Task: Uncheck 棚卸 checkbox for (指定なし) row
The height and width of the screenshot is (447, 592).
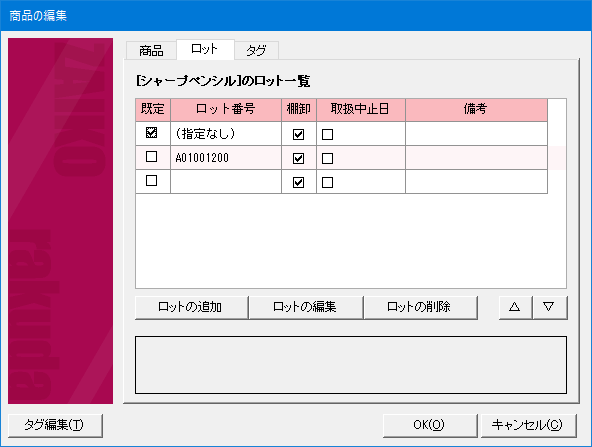Action: [298, 134]
